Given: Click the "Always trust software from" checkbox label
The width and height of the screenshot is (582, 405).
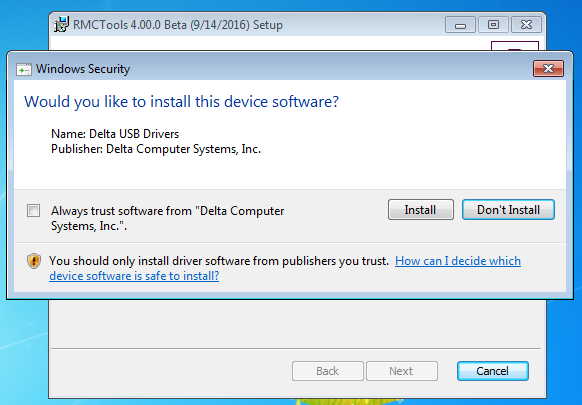Looking at the screenshot, I should (x=167, y=218).
